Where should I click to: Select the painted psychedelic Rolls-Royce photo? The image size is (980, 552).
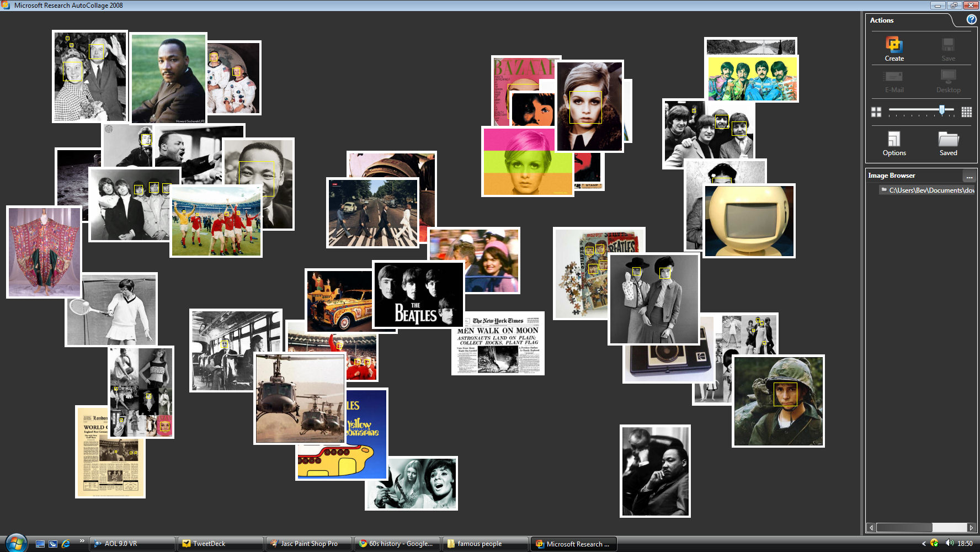coord(339,301)
